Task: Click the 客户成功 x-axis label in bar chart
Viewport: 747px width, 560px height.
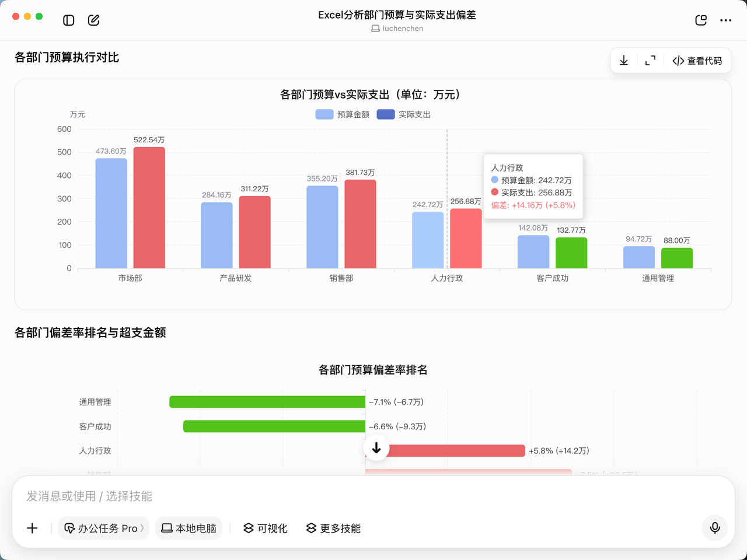Action: point(553,278)
